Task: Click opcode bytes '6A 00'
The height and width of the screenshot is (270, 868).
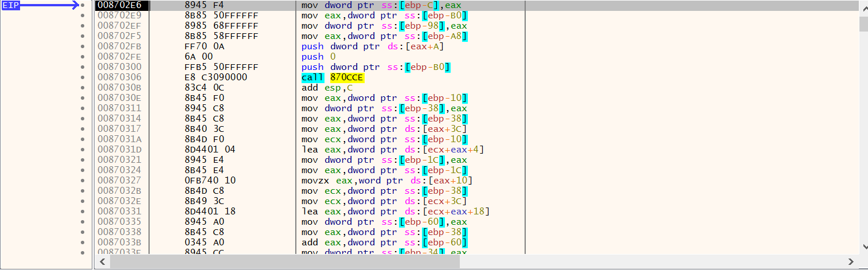Action: tap(198, 57)
